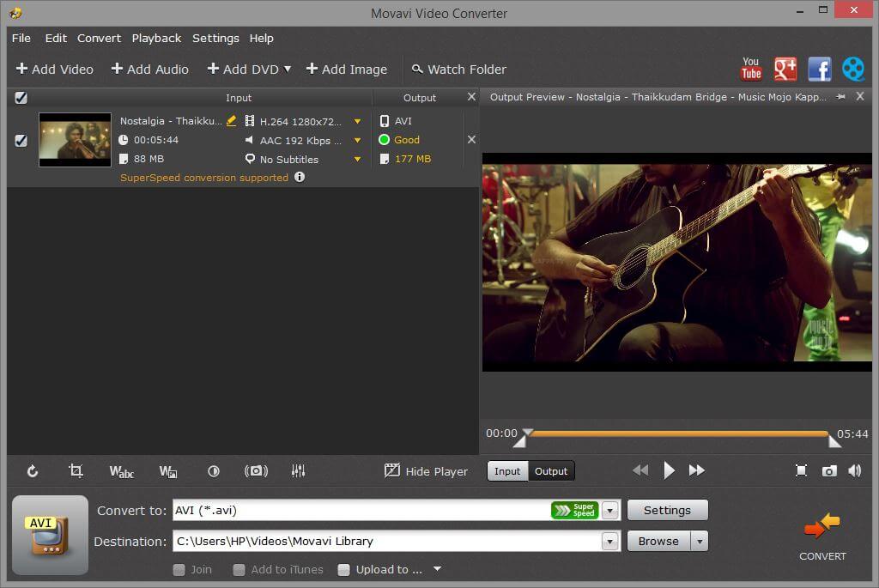The width and height of the screenshot is (879, 588).
Task: Remove the Nostalgia file with its X
Action: 471,140
